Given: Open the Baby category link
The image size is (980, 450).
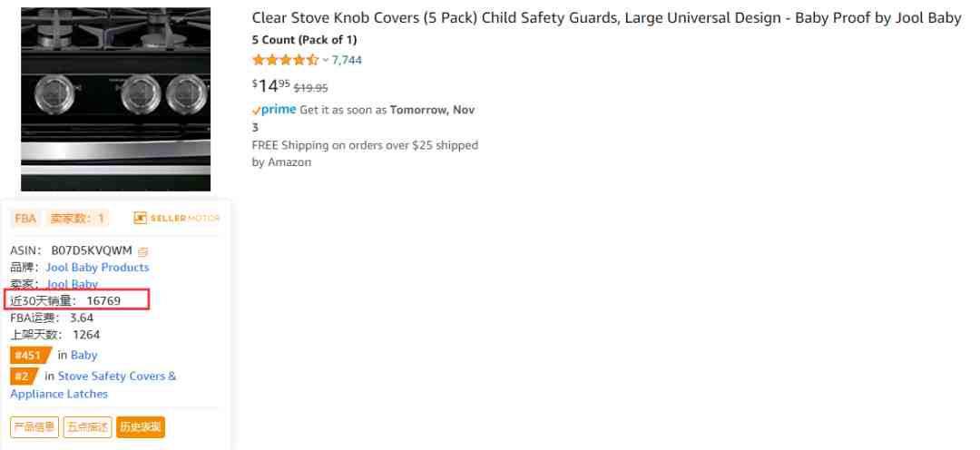Looking at the screenshot, I should pyautogui.click(x=83, y=355).
